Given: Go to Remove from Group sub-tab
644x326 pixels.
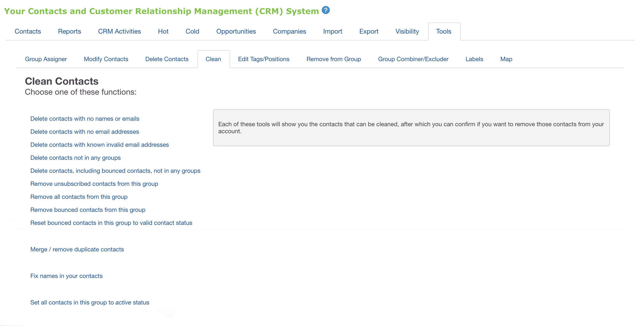Looking at the screenshot, I should [x=334, y=59].
